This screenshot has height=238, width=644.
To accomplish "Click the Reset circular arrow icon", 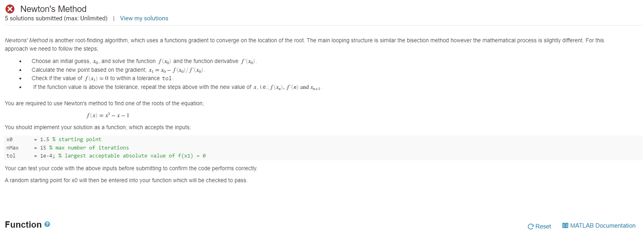I will 530,226.
